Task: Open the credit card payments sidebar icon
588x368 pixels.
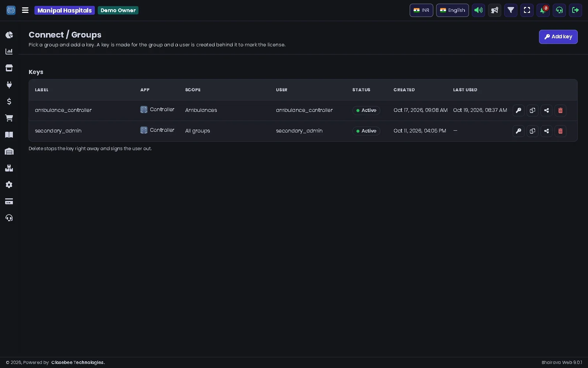Action: tap(9, 201)
